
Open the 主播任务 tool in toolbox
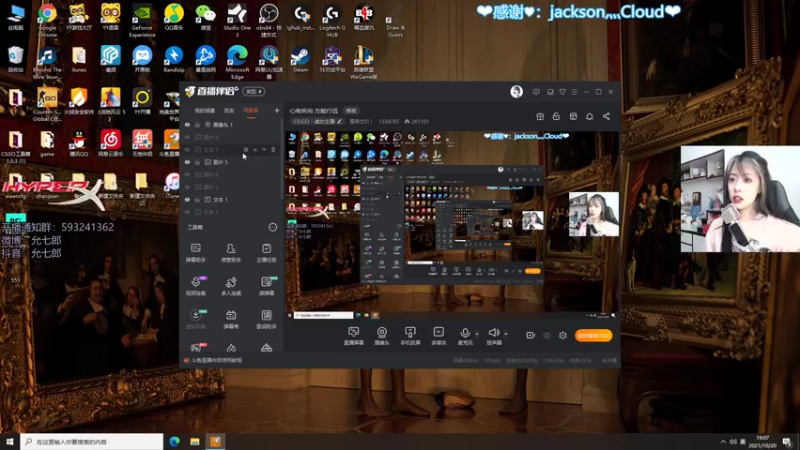(x=266, y=253)
